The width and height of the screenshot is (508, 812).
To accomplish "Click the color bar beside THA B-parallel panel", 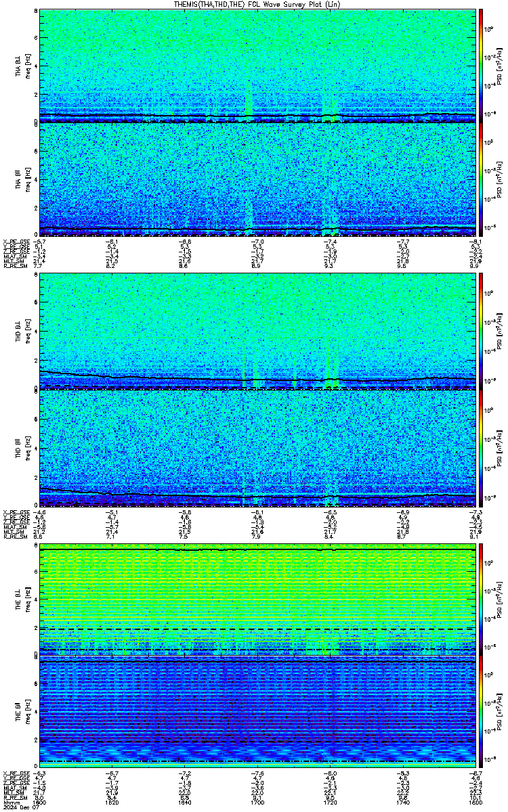I will tap(482, 179).
